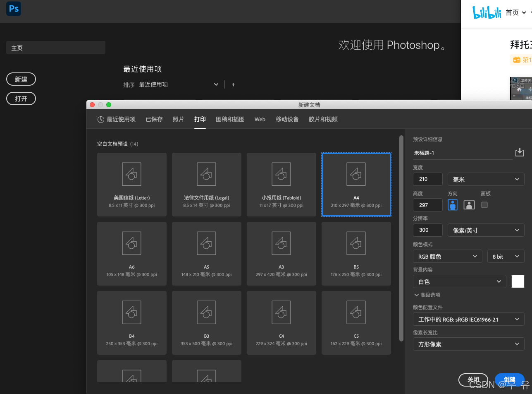Collapse the 高级选项 section
The height and width of the screenshot is (394, 532).
coord(427,295)
